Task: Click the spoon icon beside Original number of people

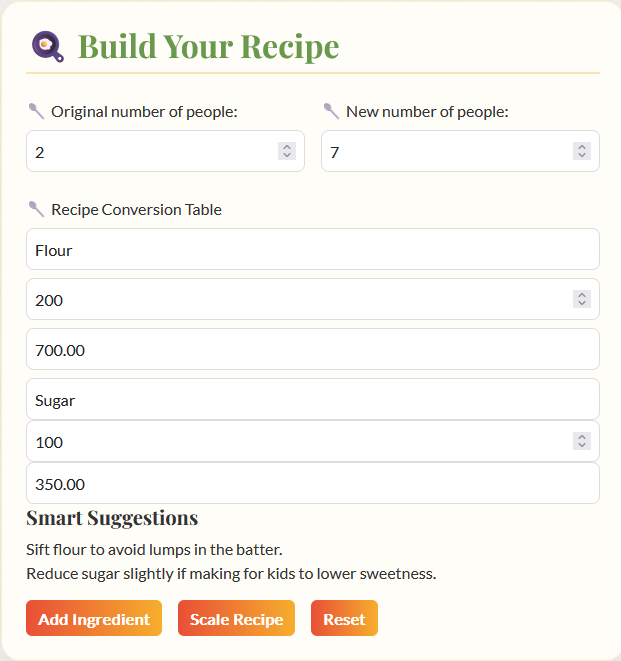Action: (x=36, y=111)
